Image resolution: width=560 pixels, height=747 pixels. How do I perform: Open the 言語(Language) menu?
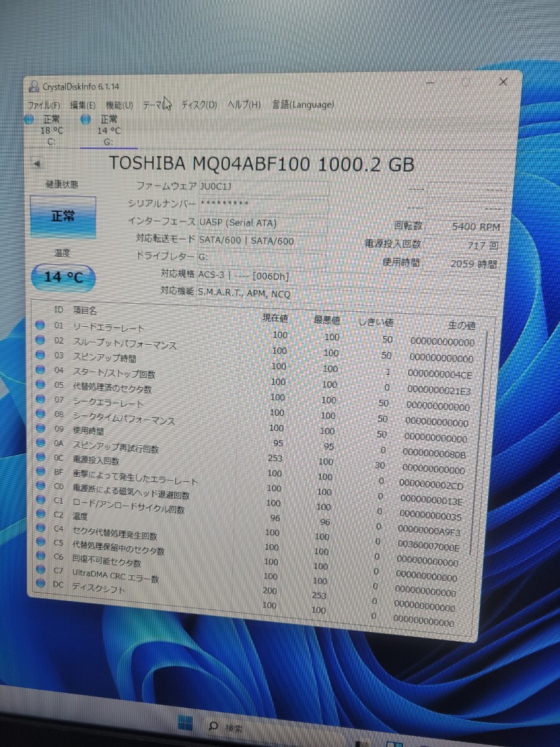[303, 105]
